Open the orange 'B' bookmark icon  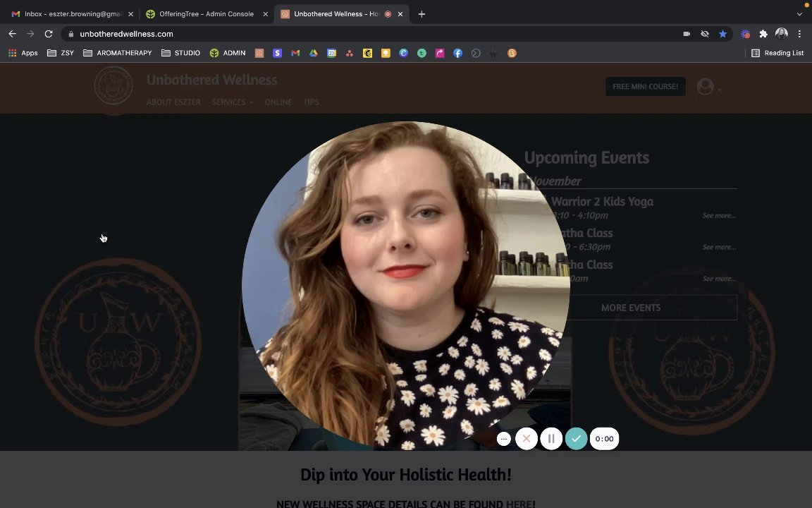[x=512, y=53]
